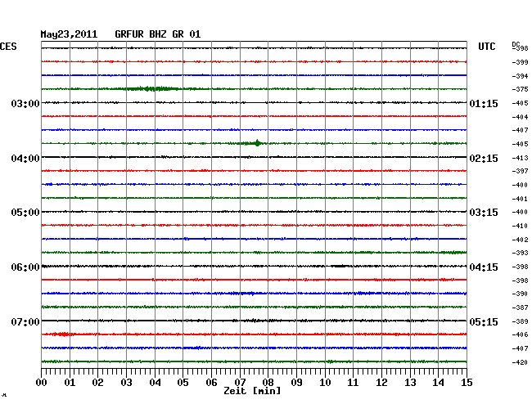Click the Zeit [min] axis title
Screen dimensions: 532x404
(252, 391)
